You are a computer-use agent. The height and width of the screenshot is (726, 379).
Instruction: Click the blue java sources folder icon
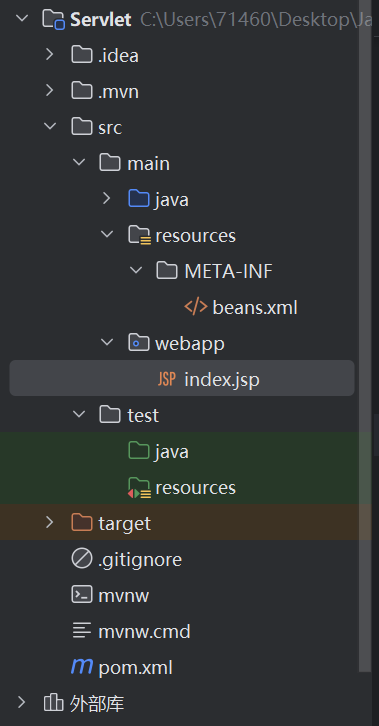pos(139,199)
